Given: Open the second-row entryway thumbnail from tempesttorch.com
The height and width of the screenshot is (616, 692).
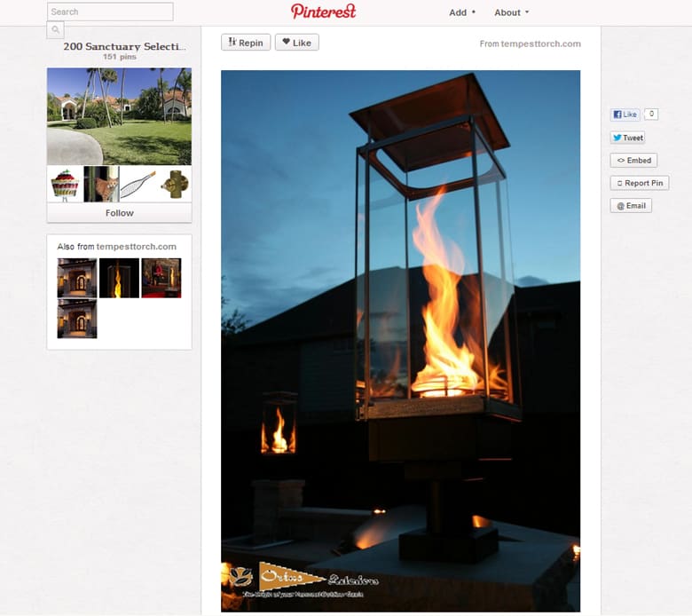Looking at the screenshot, I should (77, 319).
